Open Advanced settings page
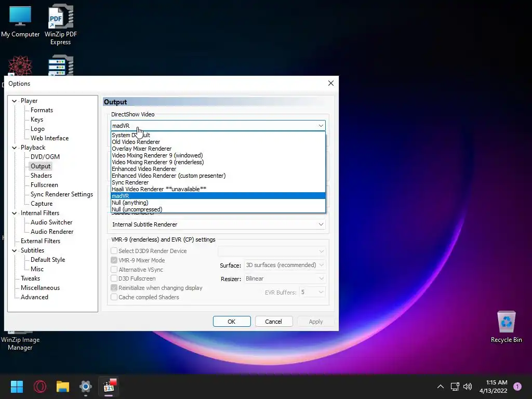 (x=34, y=297)
